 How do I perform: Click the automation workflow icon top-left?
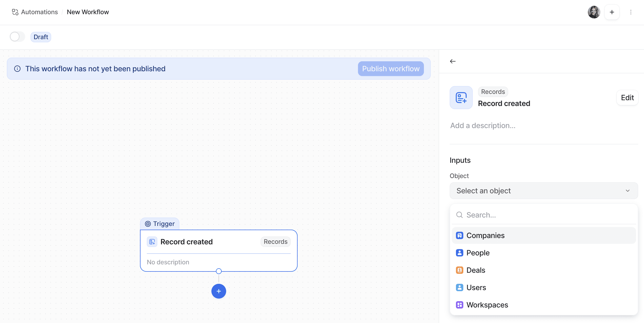(15, 12)
